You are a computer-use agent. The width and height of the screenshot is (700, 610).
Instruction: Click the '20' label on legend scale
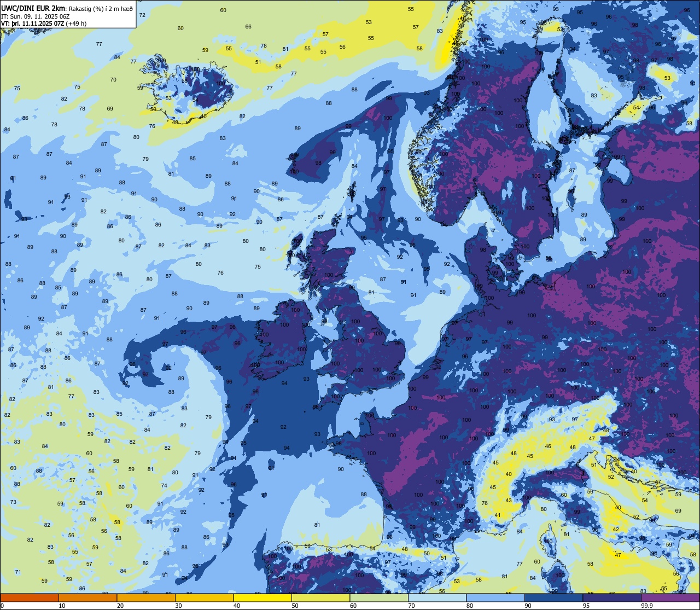point(120,606)
